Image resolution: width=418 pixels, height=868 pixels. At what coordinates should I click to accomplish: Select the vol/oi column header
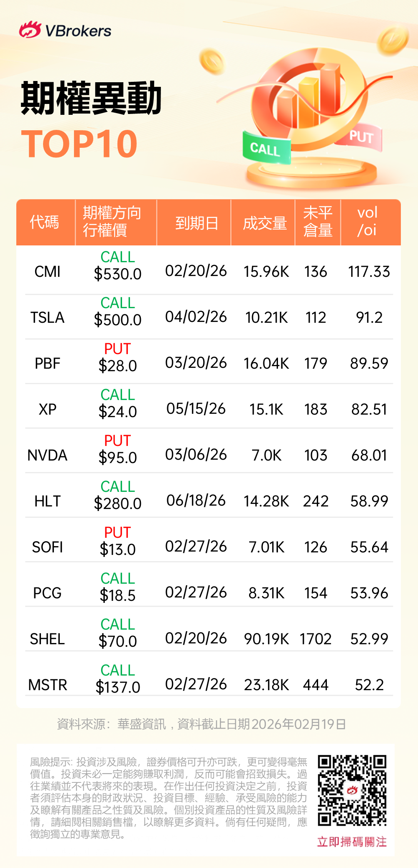tap(367, 221)
